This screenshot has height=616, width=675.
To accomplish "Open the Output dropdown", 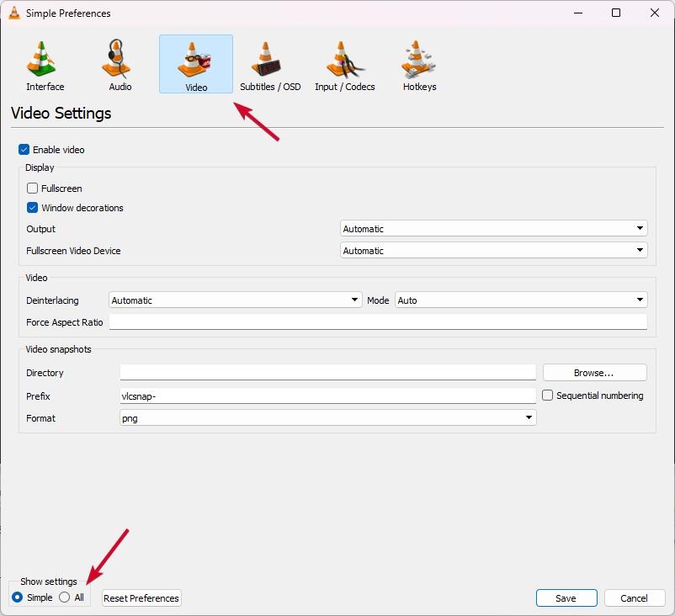I will click(493, 229).
